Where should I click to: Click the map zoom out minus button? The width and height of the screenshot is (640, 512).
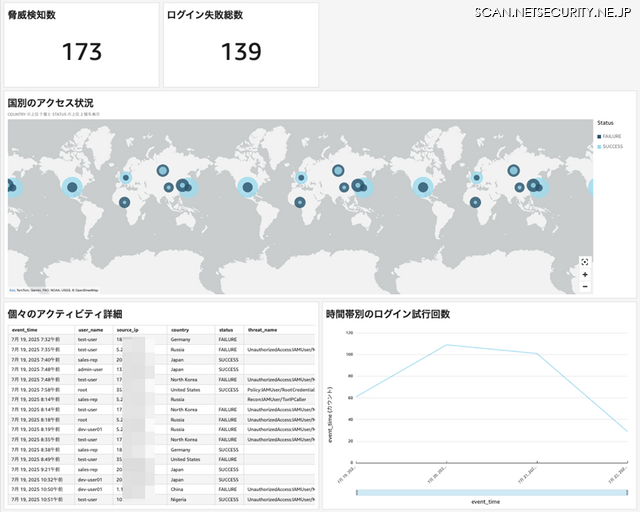click(584, 286)
